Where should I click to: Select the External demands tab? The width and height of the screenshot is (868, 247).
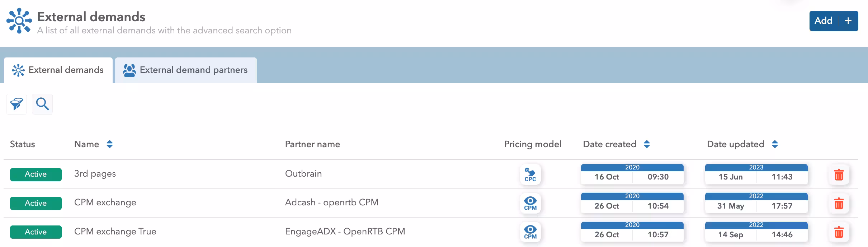(58, 70)
